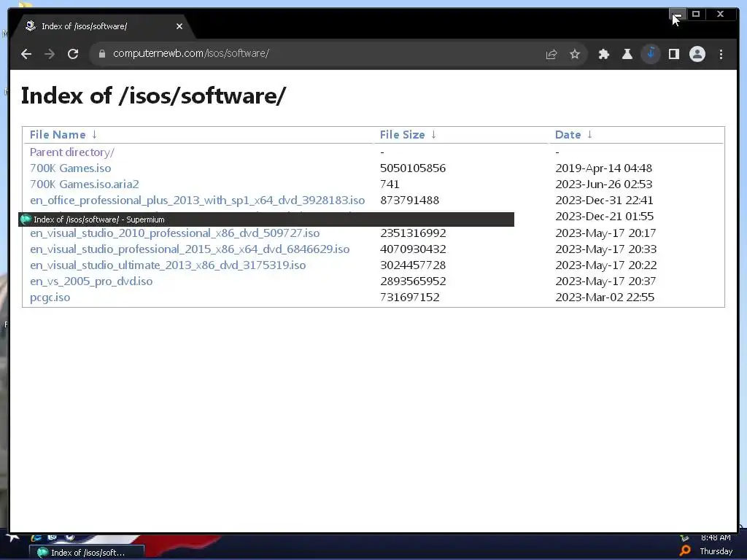This screenshot has height=560, width=747.
Task: Open the Extensions puzzle-piece menu
Action: tap(603, 54)
